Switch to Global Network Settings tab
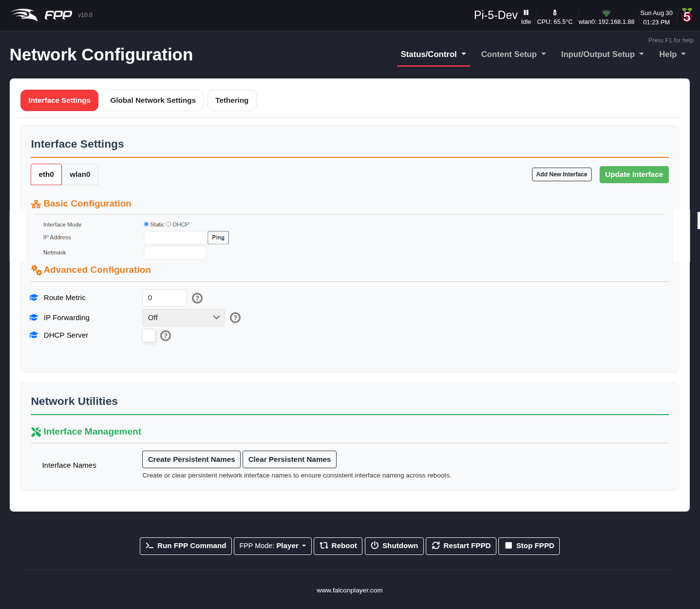700x609 pixels. point(153,100)
